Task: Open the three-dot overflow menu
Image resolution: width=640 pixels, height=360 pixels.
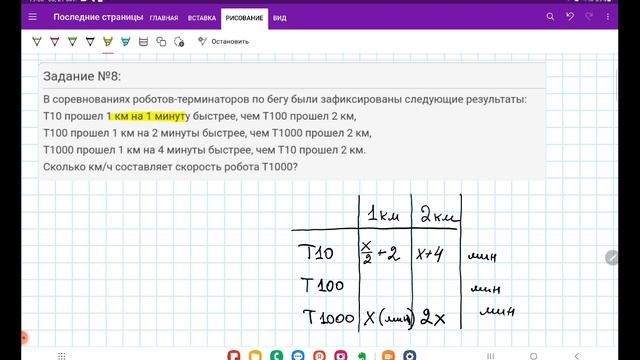Action: coord(608,17)
